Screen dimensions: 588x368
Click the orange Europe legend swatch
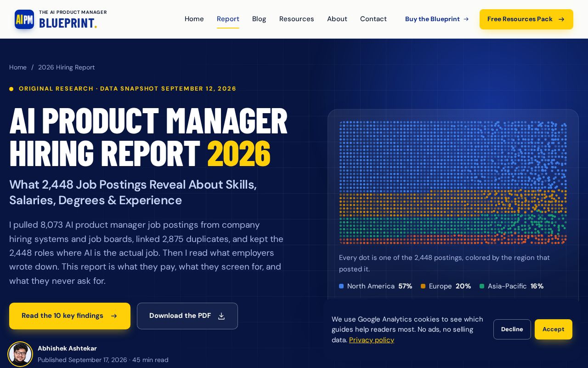point(423,286)
